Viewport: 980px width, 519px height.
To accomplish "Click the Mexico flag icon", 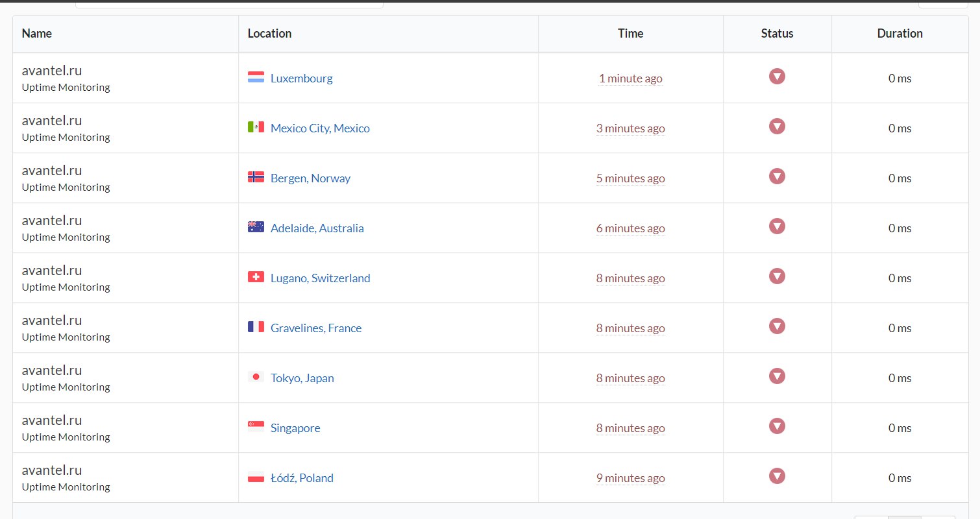I will coord(256,127).
